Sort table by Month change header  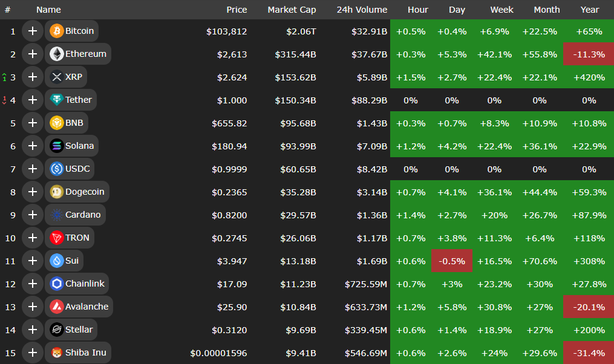coord(547,10)
